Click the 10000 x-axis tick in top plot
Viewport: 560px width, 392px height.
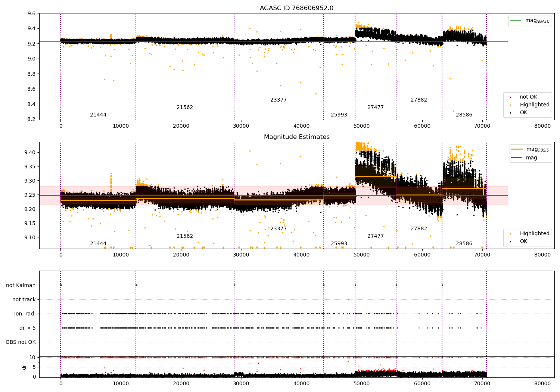tap(121, 126)
